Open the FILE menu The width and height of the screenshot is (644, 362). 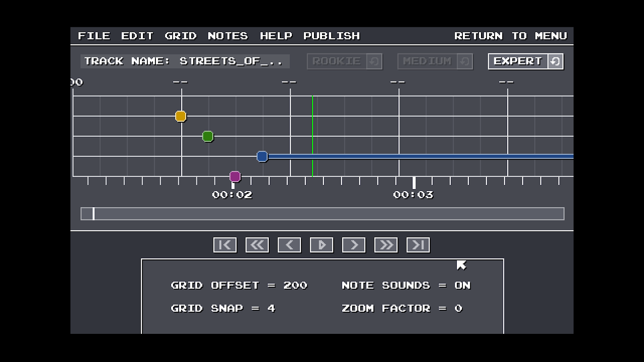pos(95,36)
